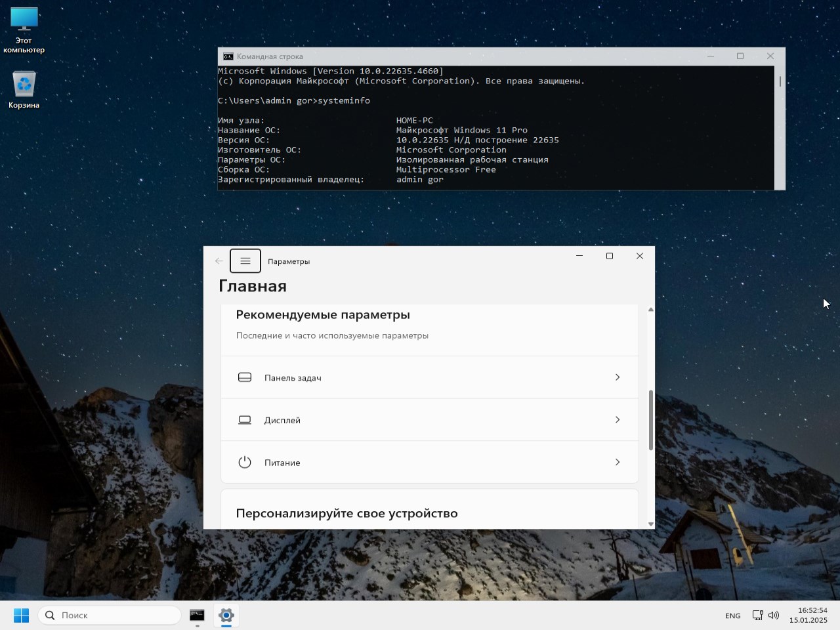Expand the Питание chevron arrow
Image resolution: width=840 pixels, height=630 pixels.
point(617,463)
